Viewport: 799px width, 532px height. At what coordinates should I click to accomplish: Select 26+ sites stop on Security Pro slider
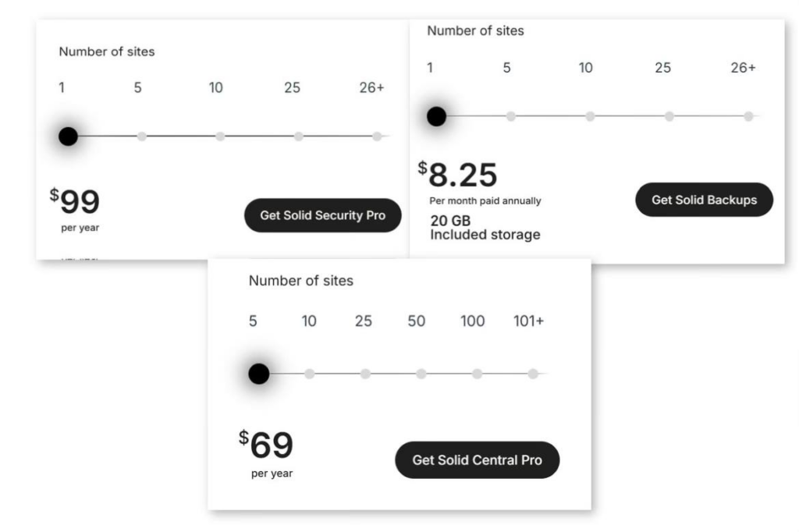click(377, 136)
